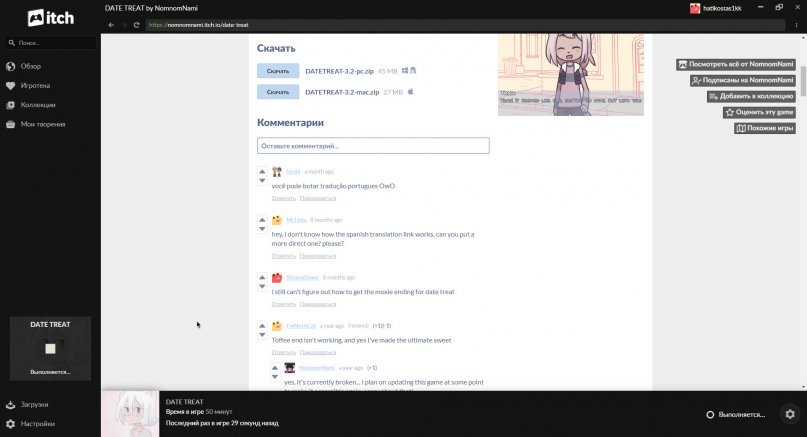Image resolution: width=807 pixels, height=437 pixels.
Task: Click Посмотреть всё от NomnomNami
Action: [736, 64]
